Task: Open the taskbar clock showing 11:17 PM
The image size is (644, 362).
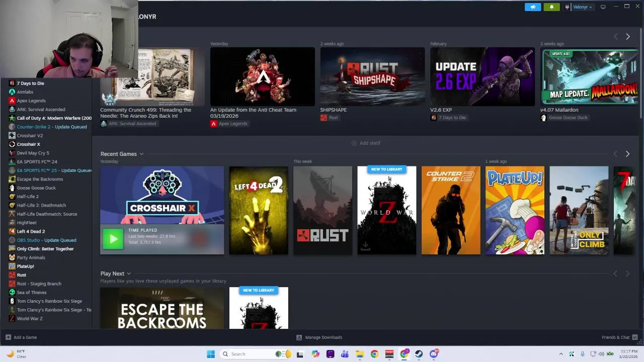Action: (x=629, y=354)
